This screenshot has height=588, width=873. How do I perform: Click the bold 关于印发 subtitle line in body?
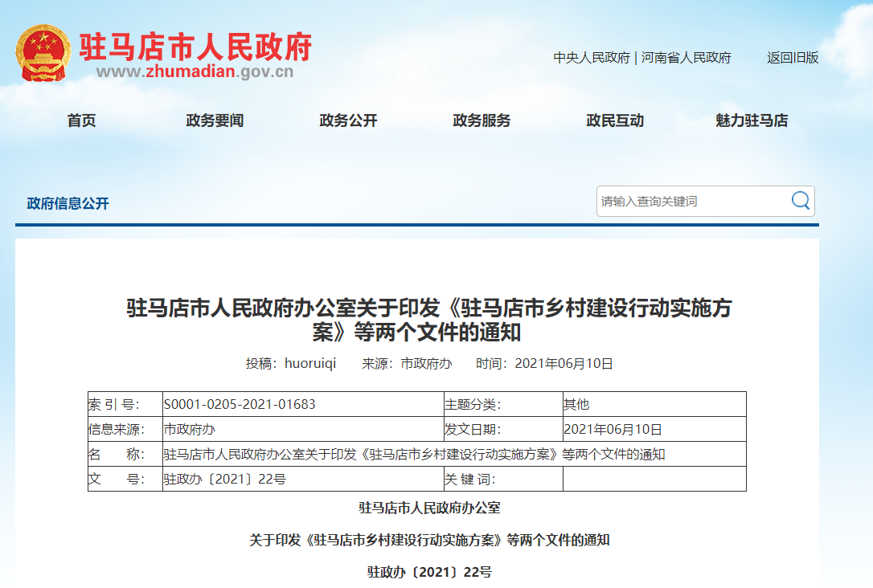point(429,540)
